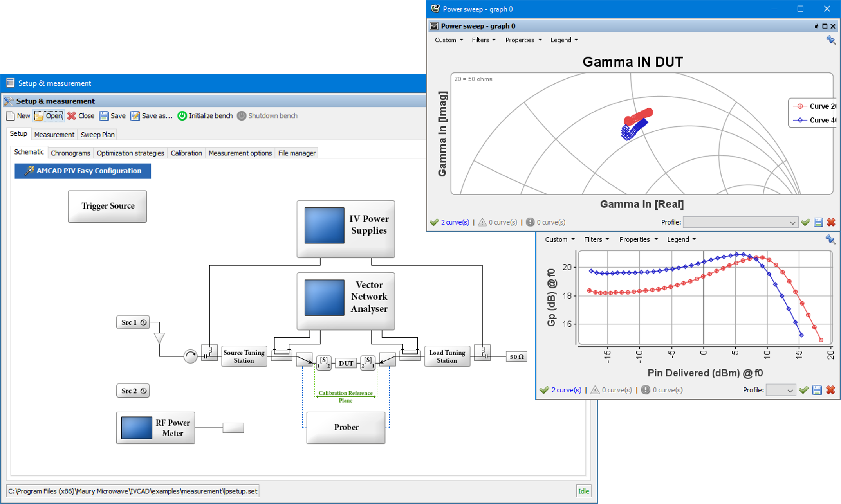Apply profile green check in Gp graph
Screen dimensions: 841x504
pos(804,390)
